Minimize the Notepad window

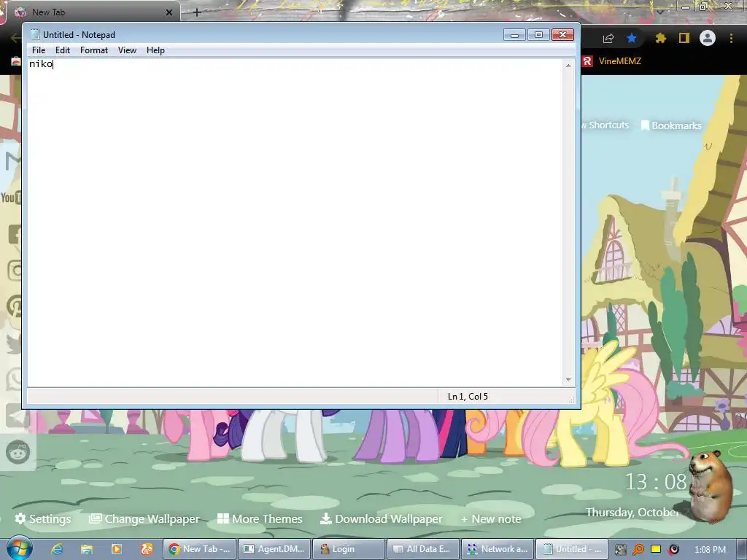coord(514,35)
